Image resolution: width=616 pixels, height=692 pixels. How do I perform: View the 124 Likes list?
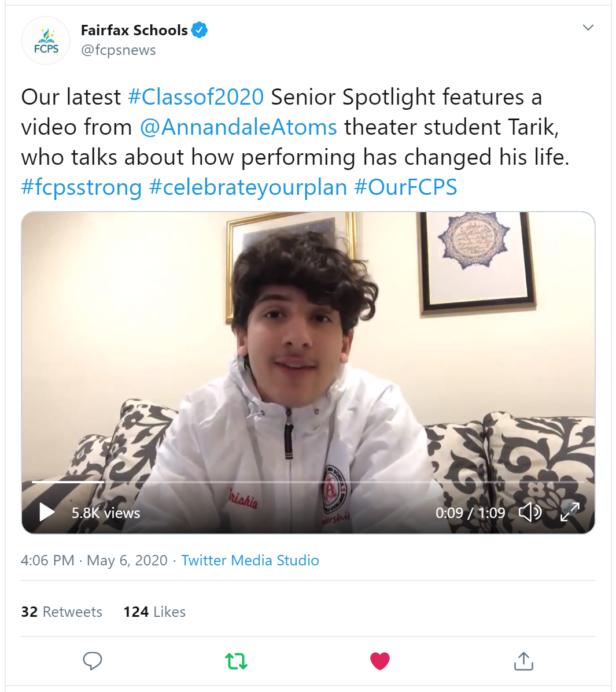click(154, 612)
